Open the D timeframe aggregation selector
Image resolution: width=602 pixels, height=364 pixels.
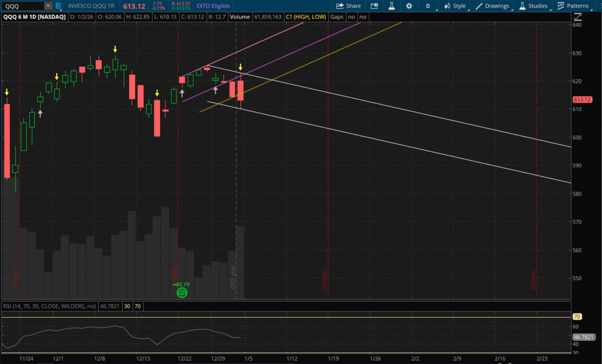click(x=428, y=6)
